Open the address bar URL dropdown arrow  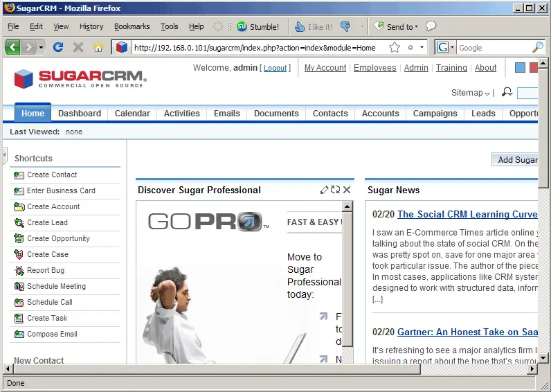pos(422,47)
